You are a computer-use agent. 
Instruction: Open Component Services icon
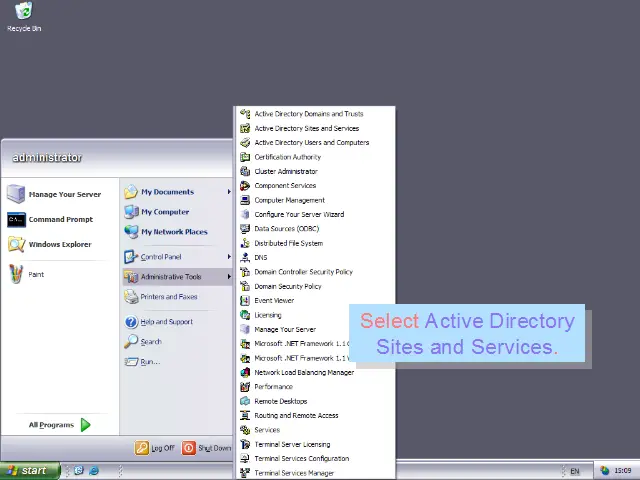click(245, 186)
